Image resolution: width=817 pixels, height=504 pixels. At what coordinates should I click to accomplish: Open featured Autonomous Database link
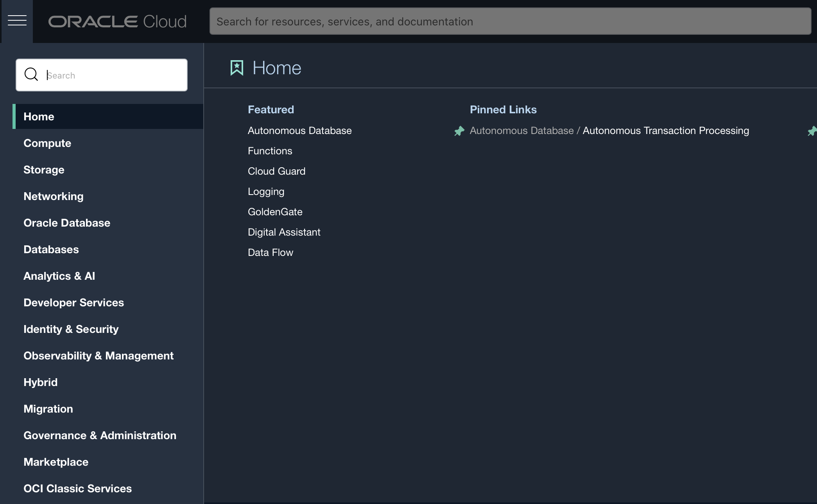coord(300,130)
